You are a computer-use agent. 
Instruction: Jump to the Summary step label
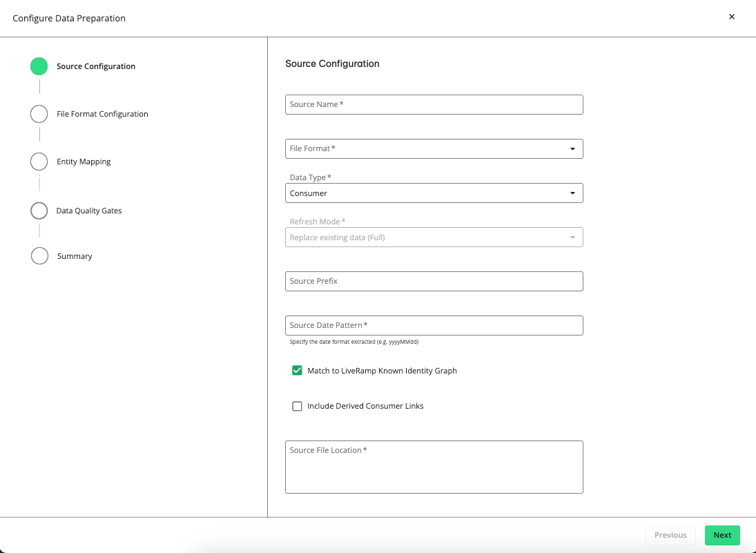75,256
